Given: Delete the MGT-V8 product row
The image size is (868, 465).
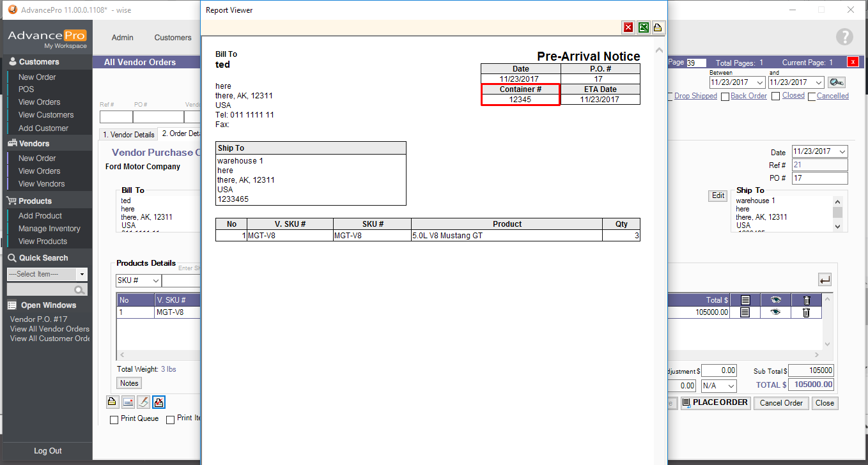Looking at the screenshot, I should (x=806, y=312).
